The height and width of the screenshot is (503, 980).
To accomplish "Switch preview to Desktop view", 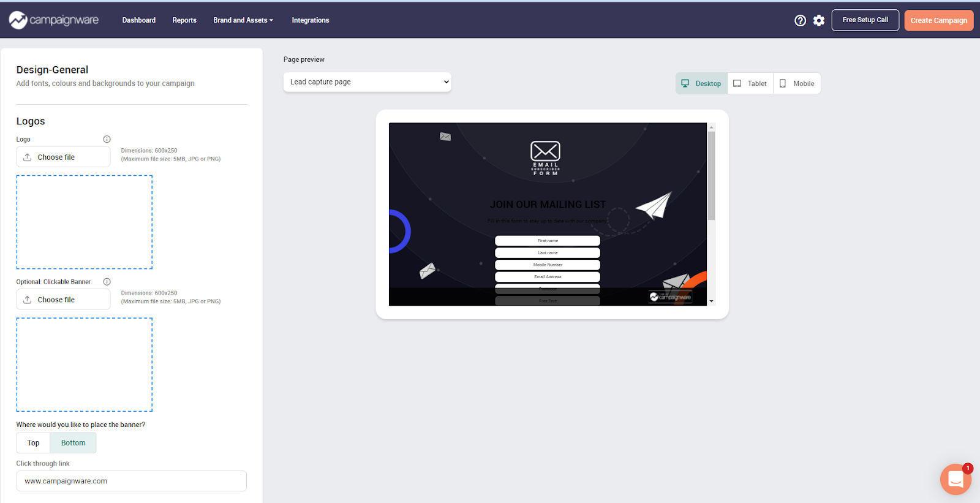I will point(701,83).
